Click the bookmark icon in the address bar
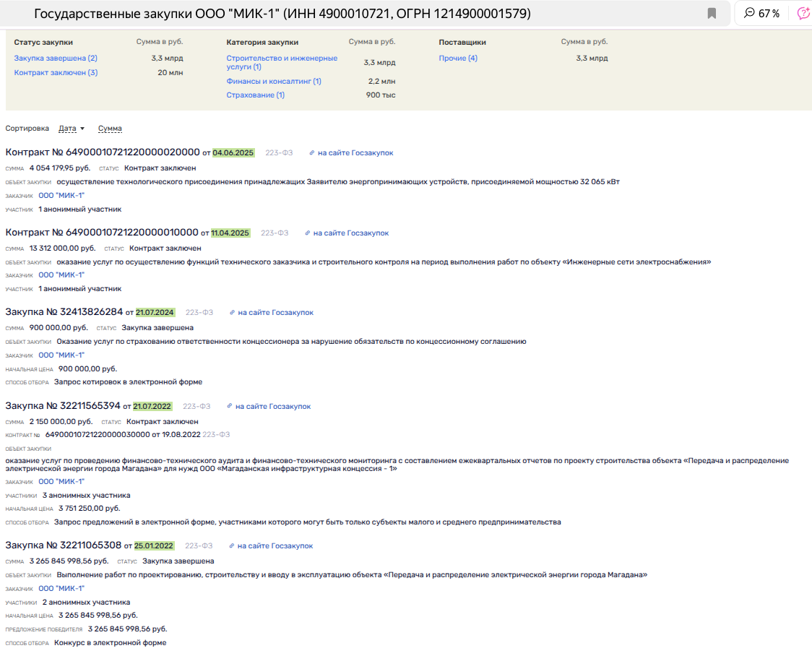This screenshot has height=656, width=812. click(712, 14)
